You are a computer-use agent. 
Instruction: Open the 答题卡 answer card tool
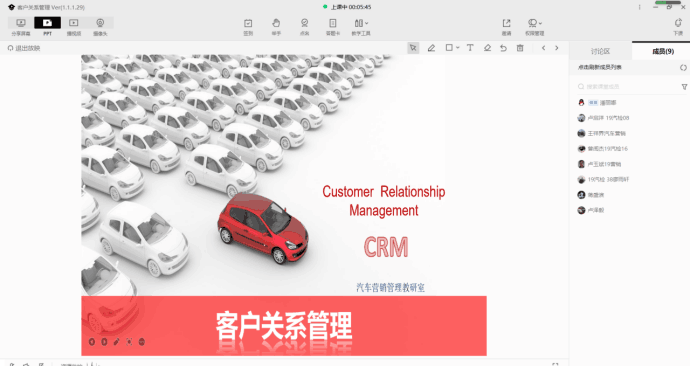[333, 27]
